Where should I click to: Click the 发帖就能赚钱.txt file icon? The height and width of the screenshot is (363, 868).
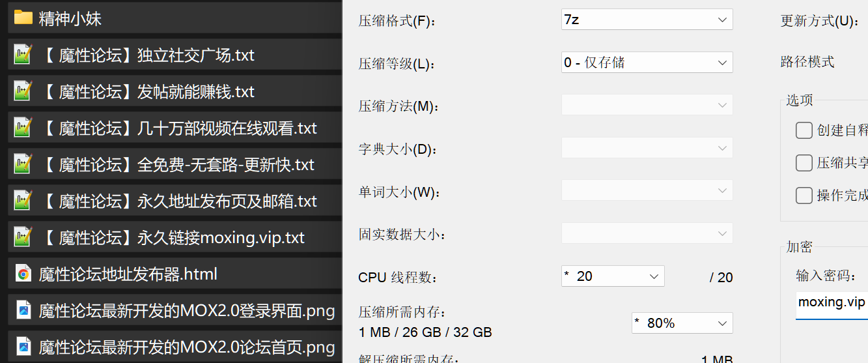[23, 91]
